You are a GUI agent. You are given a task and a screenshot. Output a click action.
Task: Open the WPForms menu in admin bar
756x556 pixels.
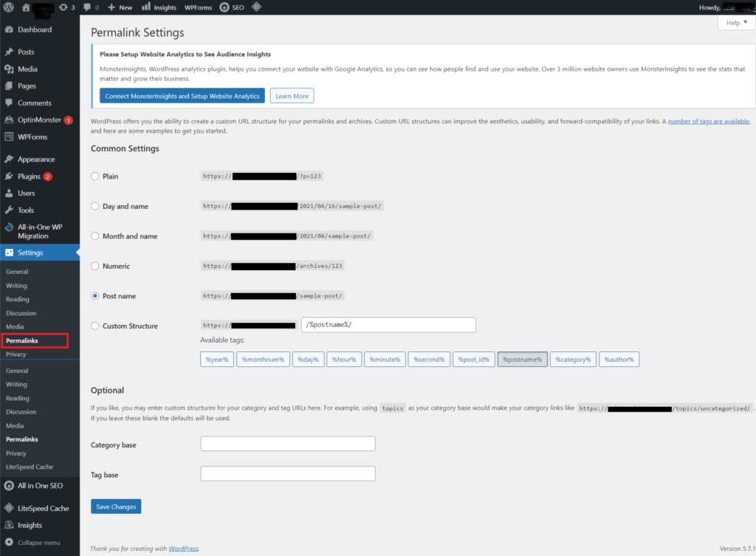click(198, 7)
